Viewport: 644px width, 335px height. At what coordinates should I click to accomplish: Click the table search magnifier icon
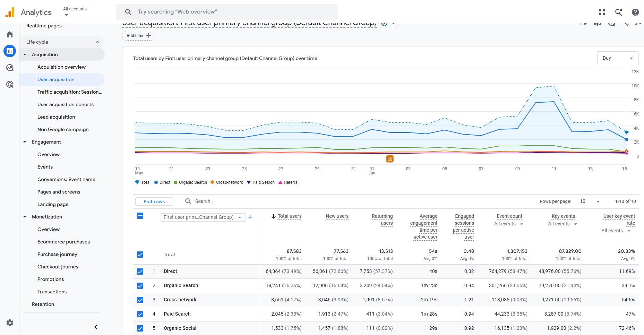tap(188, 201)
